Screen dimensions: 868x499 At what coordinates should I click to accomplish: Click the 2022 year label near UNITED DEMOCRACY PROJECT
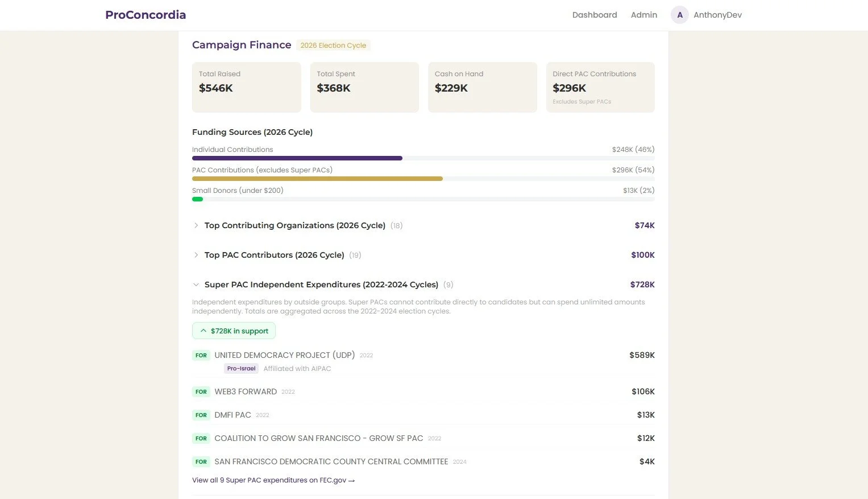[366, 355]
